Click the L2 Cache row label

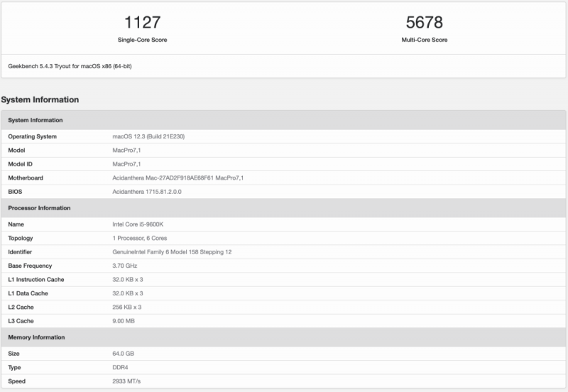(21, 307)
